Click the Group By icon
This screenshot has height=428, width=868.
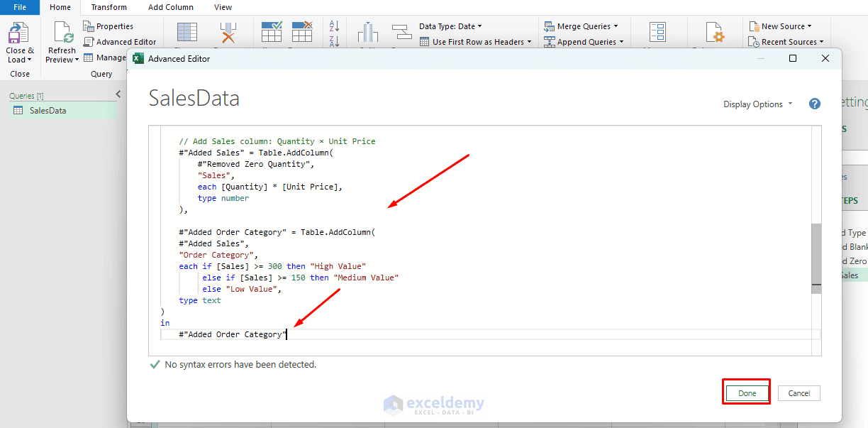coord(402,33)
